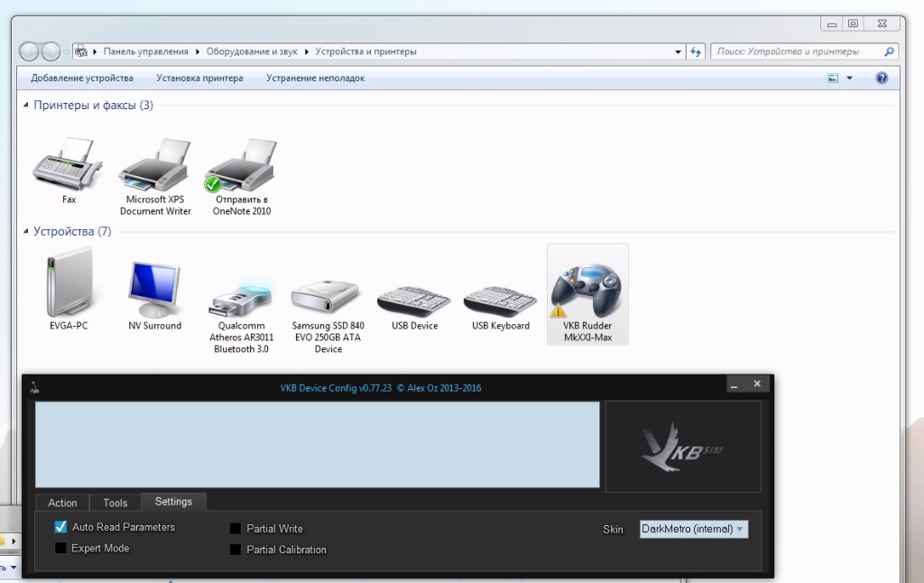Select Microsoft XPS Document Writer printer
This screenshot has width=924, height=583.
(155, 167)
